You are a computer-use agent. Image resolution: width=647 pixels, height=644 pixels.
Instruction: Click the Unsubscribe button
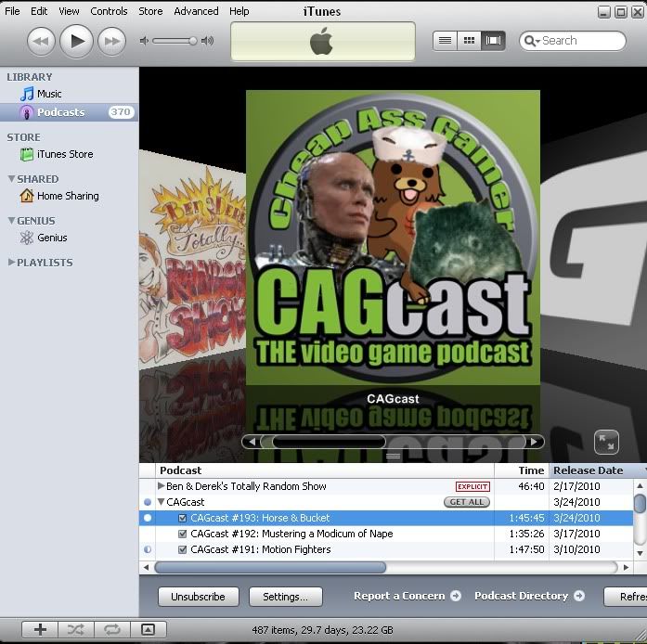coord(198,597)
